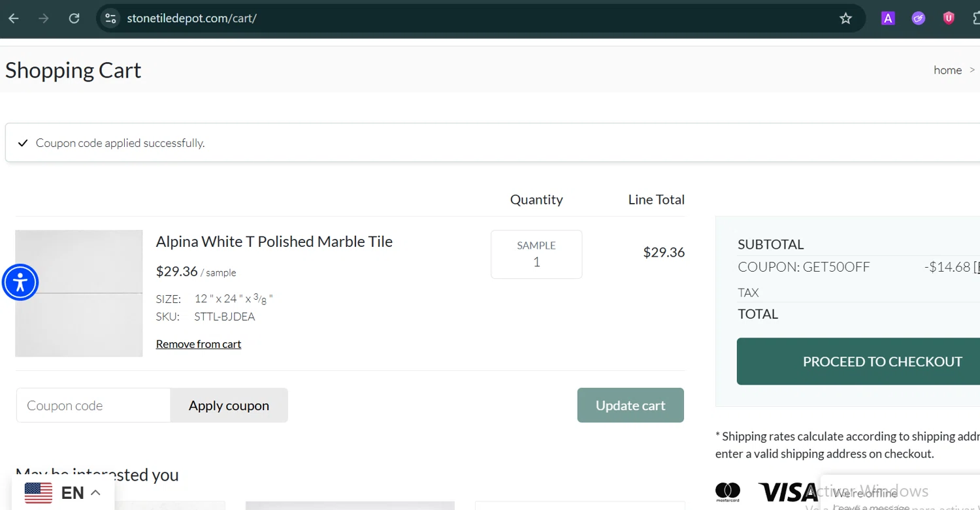Open the red shield extension

[949, 18]
